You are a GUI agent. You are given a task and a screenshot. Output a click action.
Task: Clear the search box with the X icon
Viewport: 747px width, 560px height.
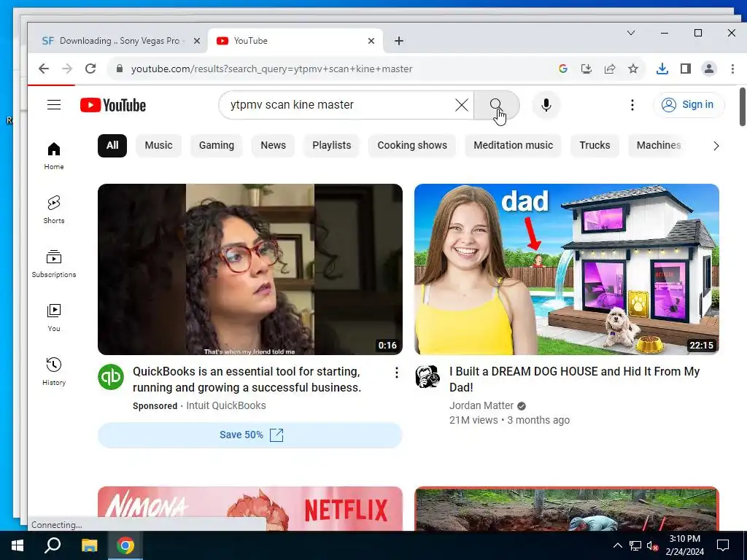pos(461,105)
